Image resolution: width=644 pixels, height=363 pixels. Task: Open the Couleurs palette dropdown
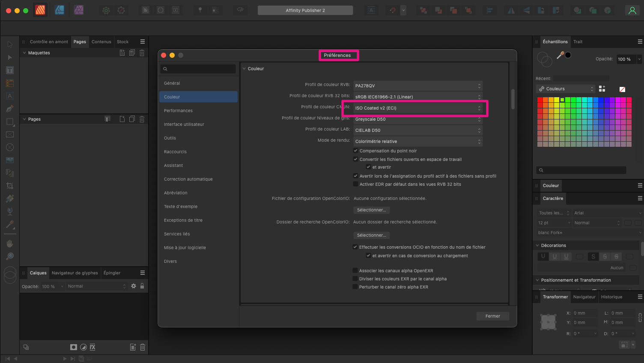tap(566, 89)
